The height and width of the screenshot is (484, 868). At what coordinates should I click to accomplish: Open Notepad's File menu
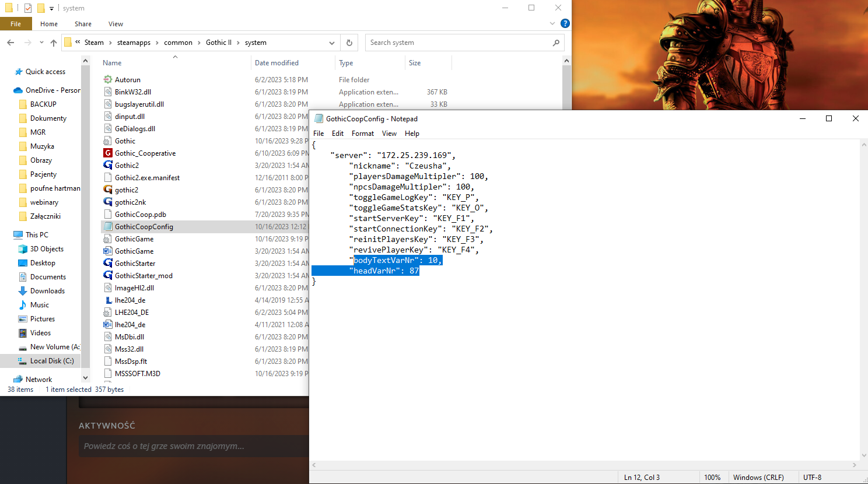318,134
